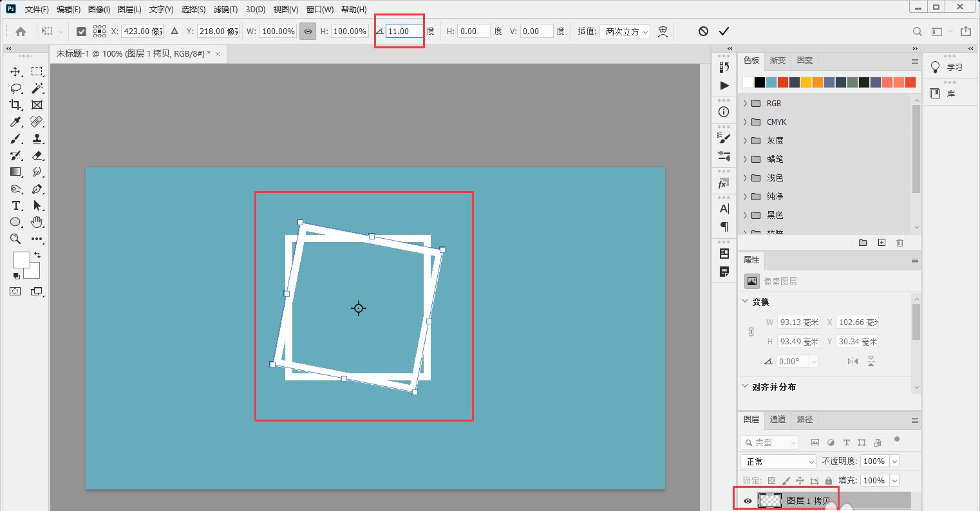This screenshot has height=511, width=980.
Task: Pick the yellow swatch in 色板 panel
Action: pyautogui.click(x=806, y=82)
